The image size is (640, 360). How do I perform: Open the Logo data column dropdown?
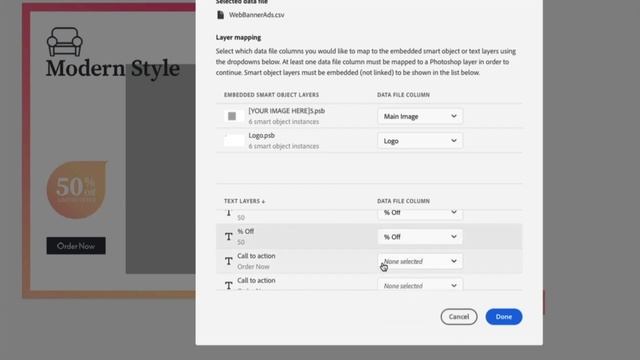420,141
